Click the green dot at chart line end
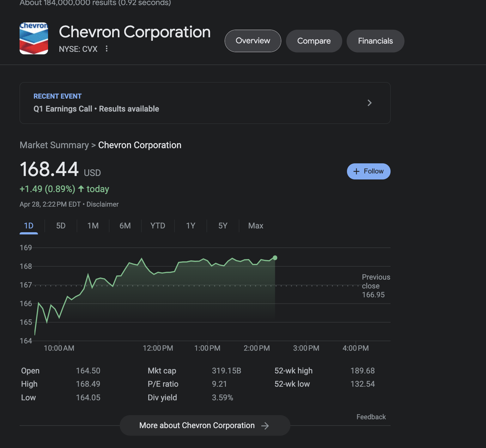This screenshot has width=486, height=448. (275, 258)
